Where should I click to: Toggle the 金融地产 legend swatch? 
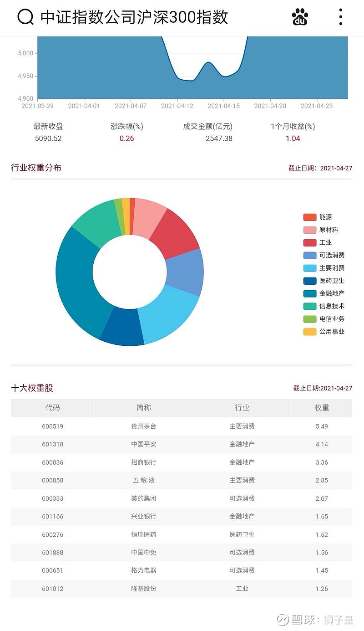(310, 293)
